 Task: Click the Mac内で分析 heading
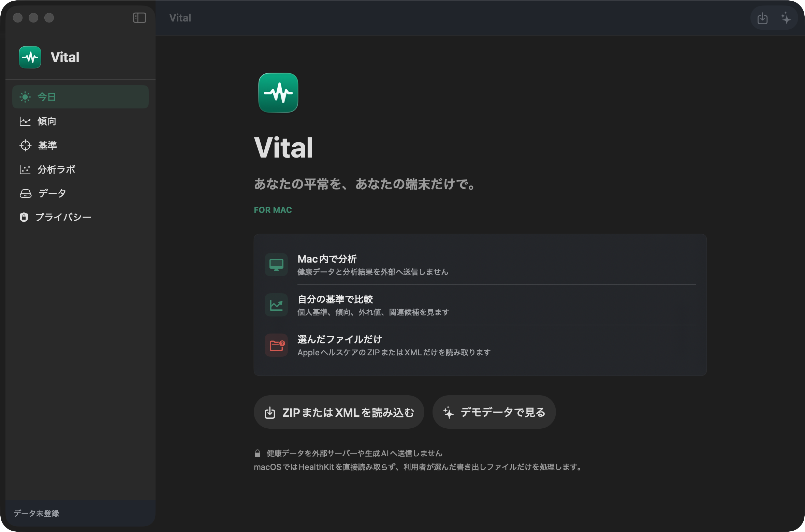click(x=327, y=259)
